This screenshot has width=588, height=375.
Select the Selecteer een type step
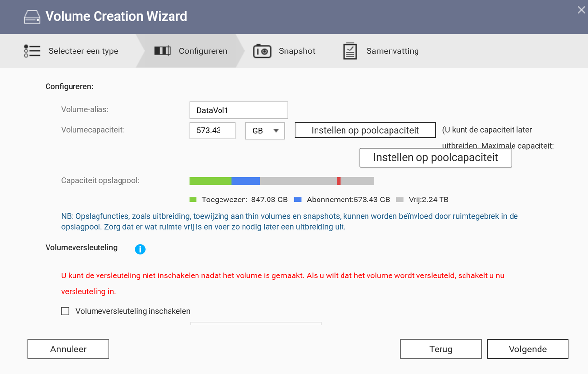pyautogui.click(x=71, y=51)
